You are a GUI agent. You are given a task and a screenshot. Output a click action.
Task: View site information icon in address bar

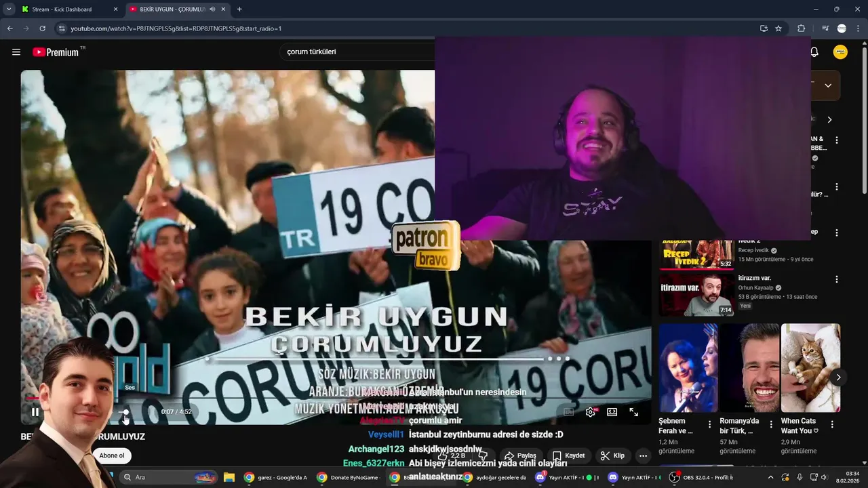click(62, 28)
